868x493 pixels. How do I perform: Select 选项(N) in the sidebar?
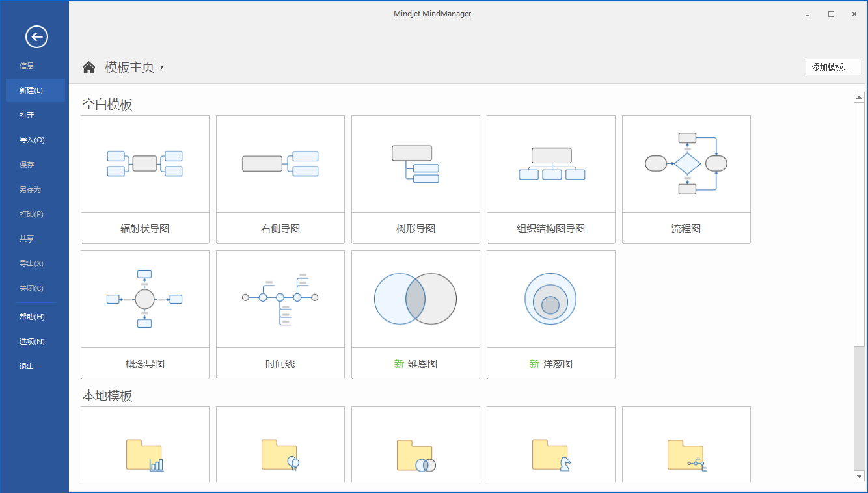tap(32, 341)
